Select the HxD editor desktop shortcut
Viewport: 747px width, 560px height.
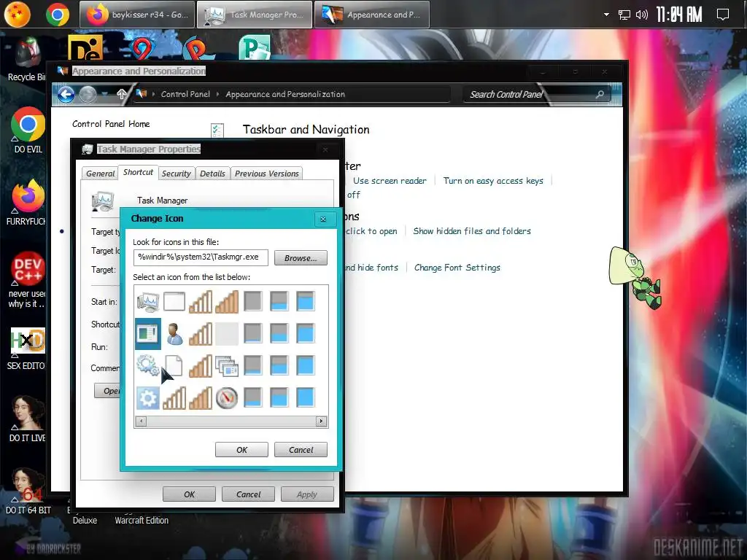(x=28, y=349)
